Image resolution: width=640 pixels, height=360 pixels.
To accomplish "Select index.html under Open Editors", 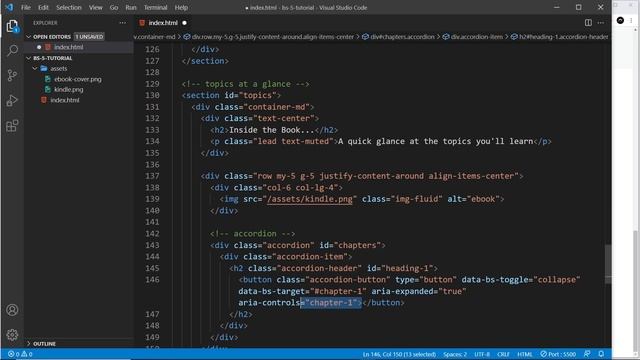I will [69, 47].
